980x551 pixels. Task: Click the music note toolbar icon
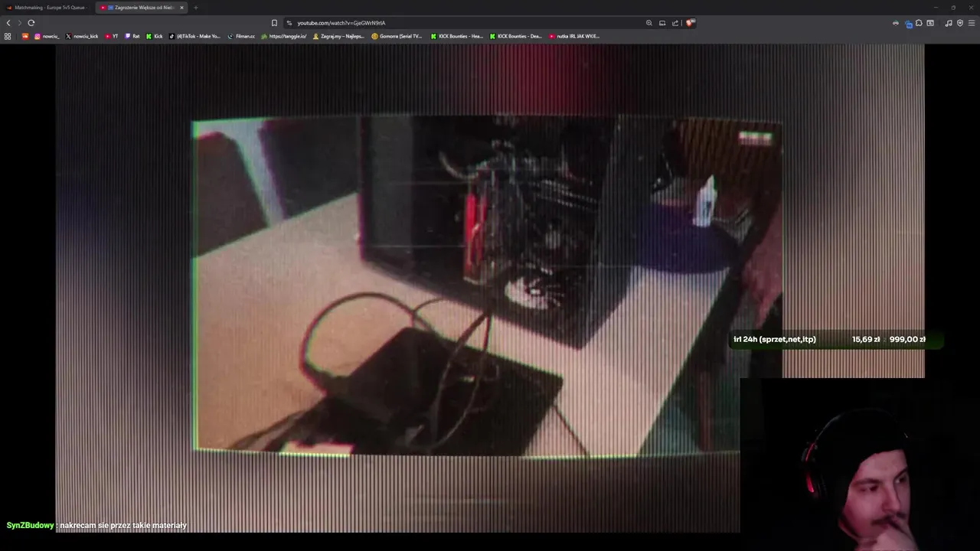[949, 23]
